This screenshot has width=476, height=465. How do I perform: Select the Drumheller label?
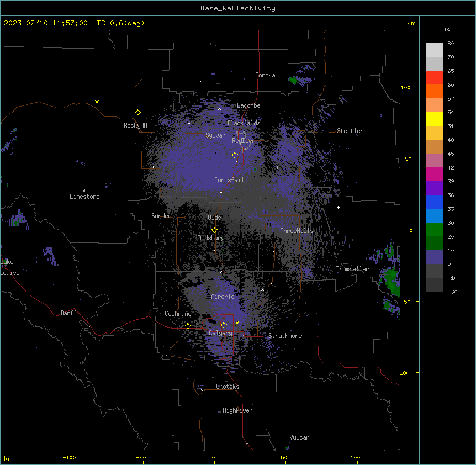[352, 269]
